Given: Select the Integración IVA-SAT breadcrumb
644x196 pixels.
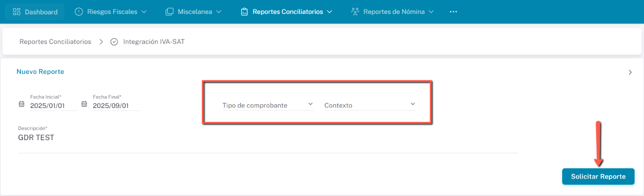Looking at the screenshot, I should (154, 42).
